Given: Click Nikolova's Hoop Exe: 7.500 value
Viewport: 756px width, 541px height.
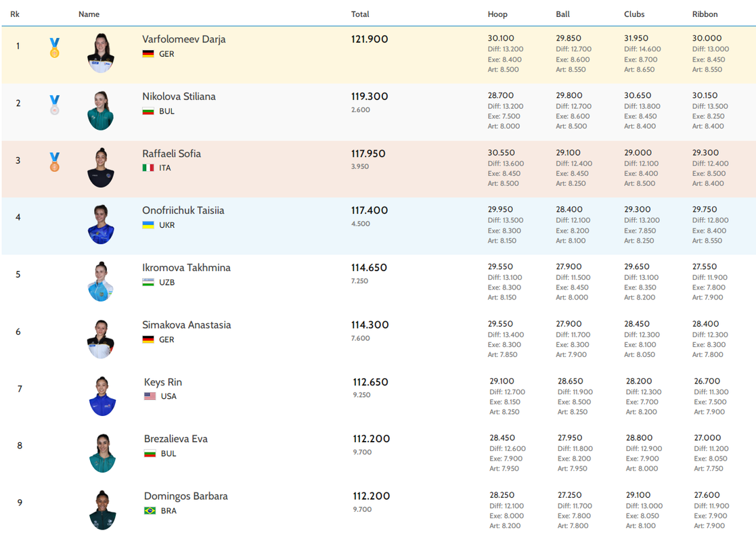Looking at the screenshot, I should point(504,116).
